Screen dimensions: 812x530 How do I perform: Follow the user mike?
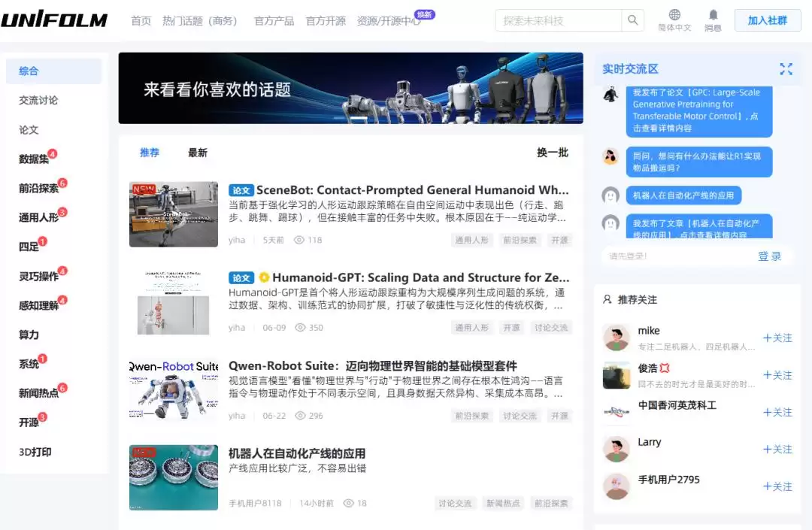[777, 338]
